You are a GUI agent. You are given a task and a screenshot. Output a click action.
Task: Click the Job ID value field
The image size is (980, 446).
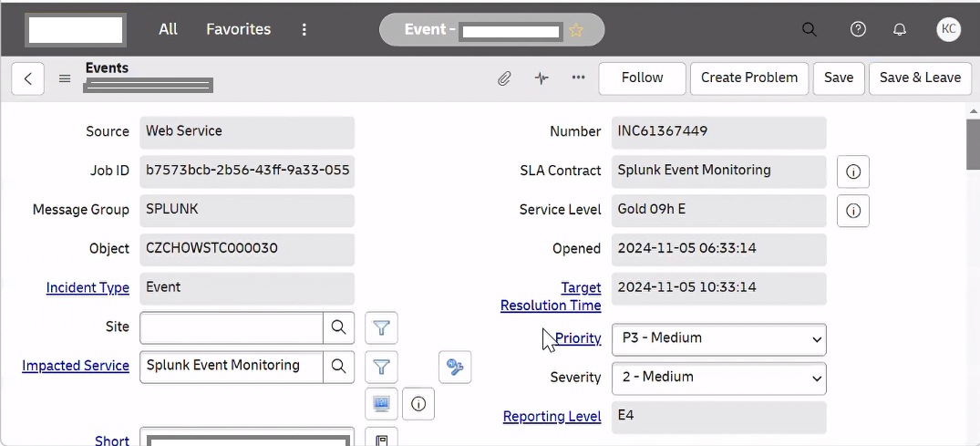click(247, 171)
